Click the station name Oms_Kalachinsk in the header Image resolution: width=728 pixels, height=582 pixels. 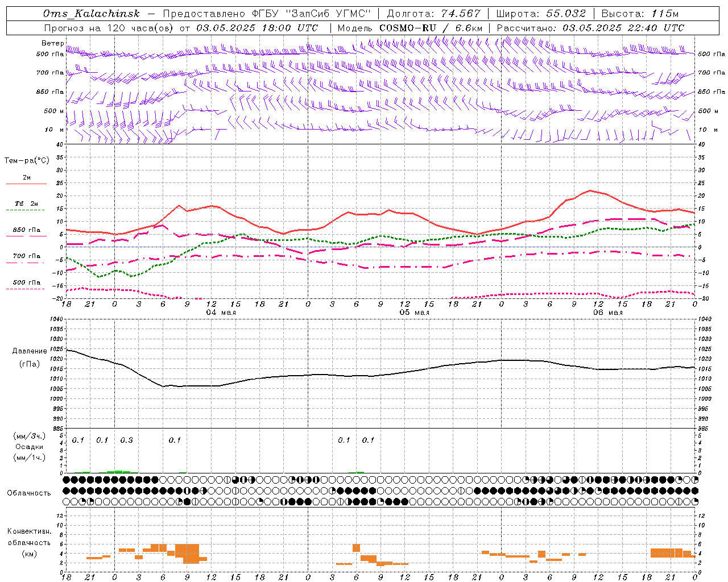pos(91,14)
